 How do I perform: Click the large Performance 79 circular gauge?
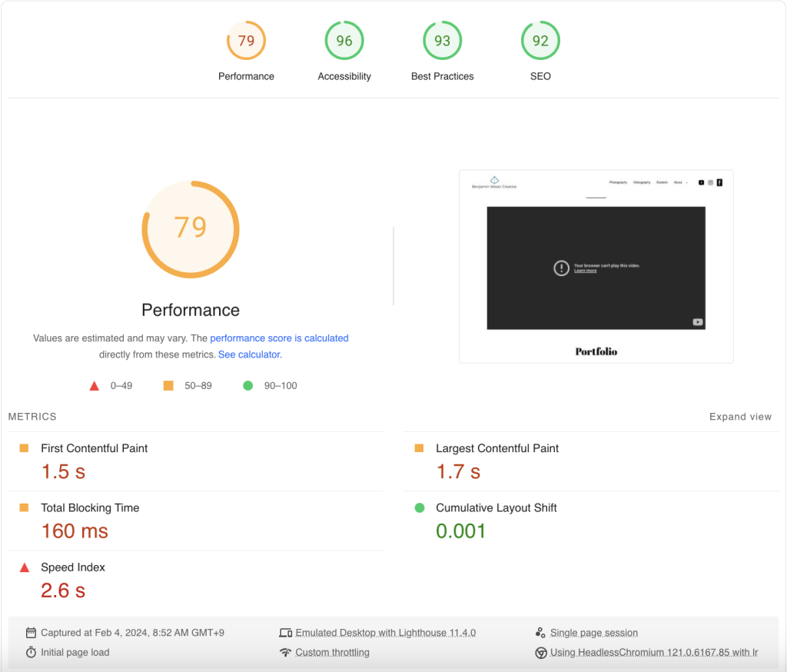[x=191, y=228]
